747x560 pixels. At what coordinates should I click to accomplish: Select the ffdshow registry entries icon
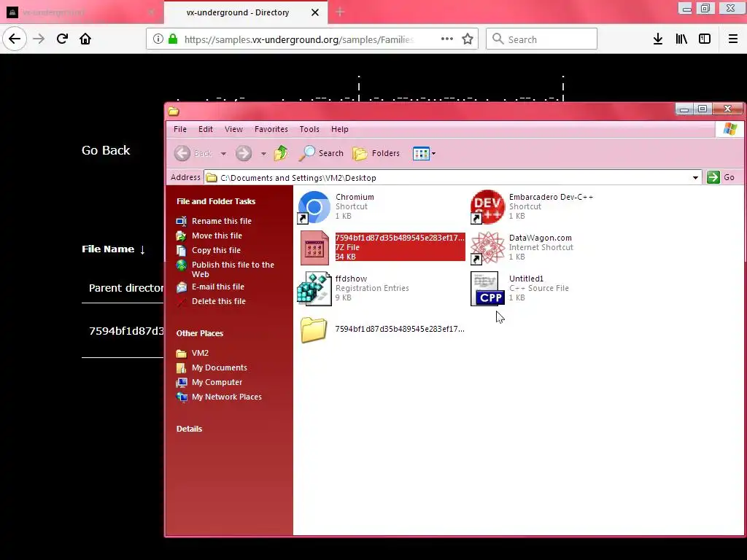314,289
